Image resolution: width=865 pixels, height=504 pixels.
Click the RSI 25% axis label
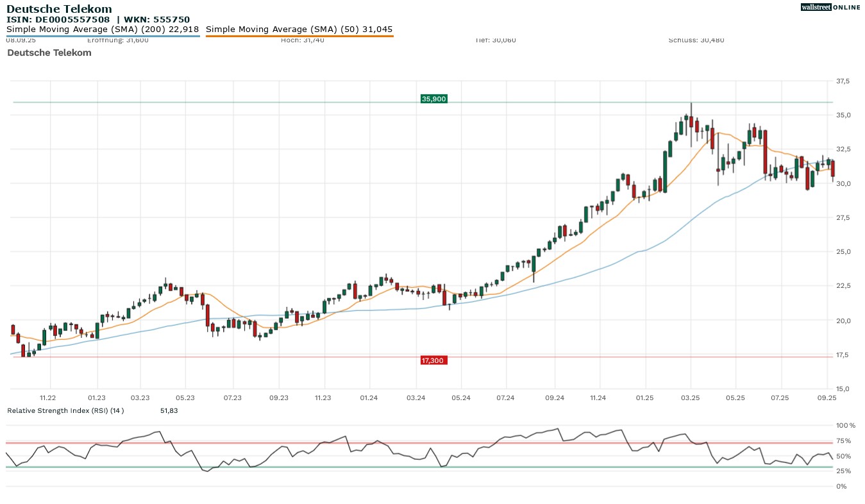coord(844,471)
